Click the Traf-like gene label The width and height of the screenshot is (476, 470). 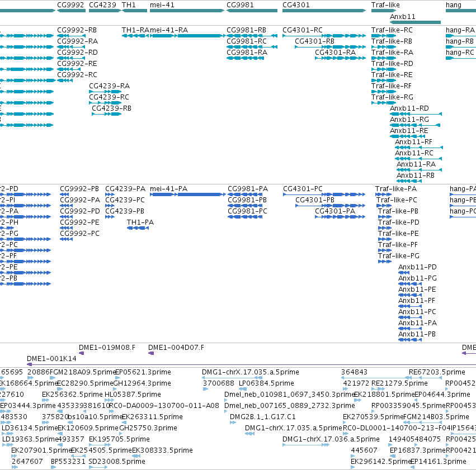(x=385, y=5)
